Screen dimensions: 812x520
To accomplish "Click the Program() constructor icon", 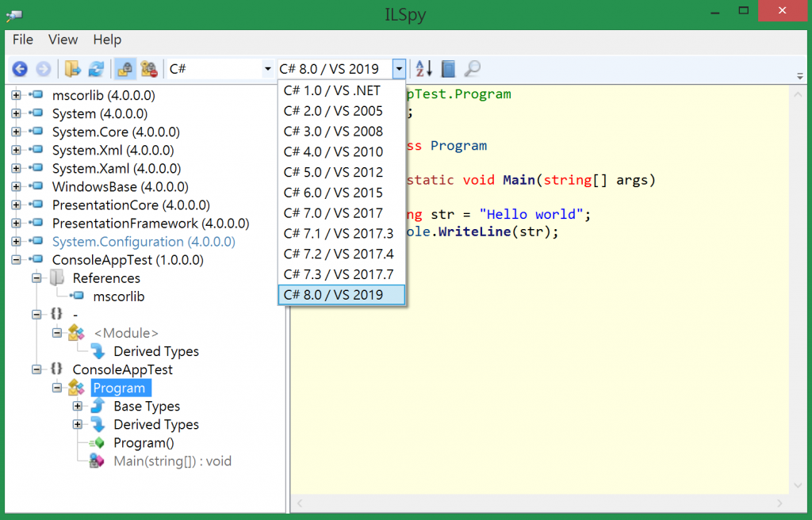I will (97, 443).
